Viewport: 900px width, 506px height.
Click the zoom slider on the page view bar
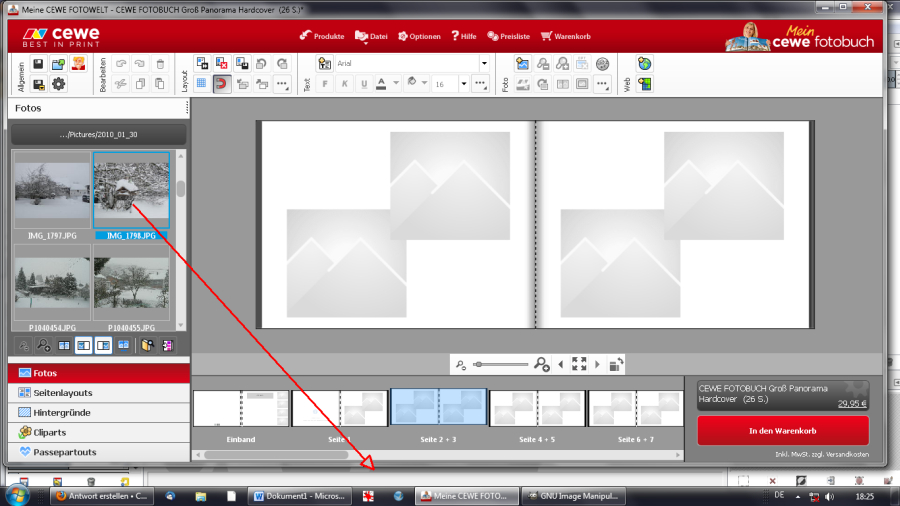tap(501, 364)
